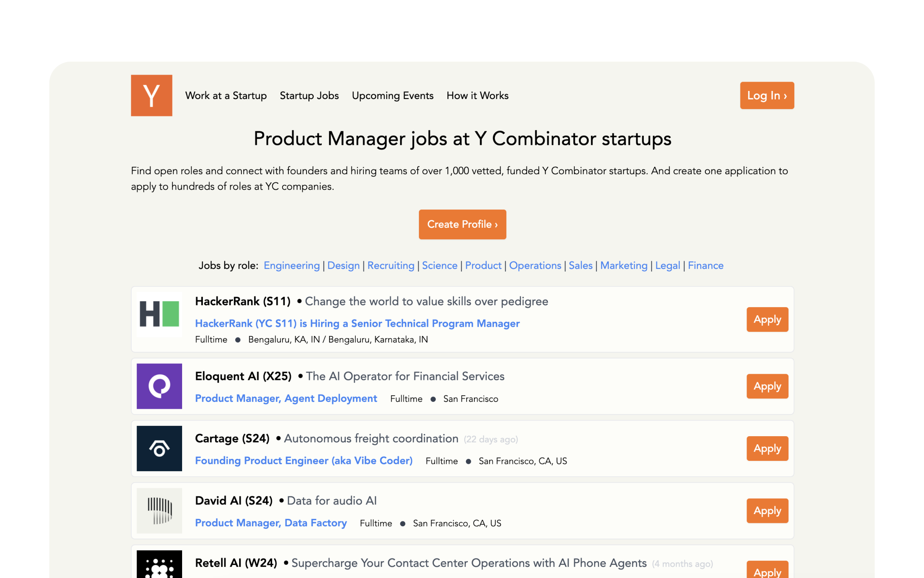Click 'Autonomous freight coordination' tagline
Image resolution: width=924 pixels, height=578 pixels.
(x=371, y=439)
